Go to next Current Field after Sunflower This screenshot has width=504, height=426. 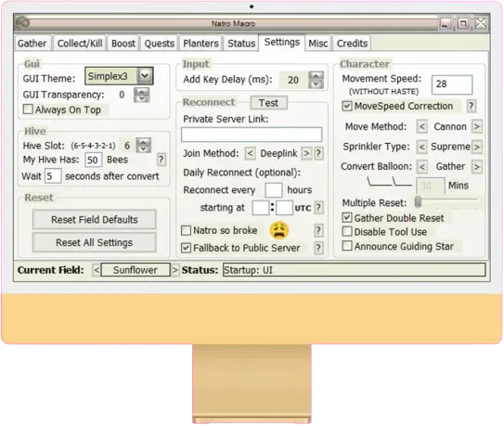point(174,270)
